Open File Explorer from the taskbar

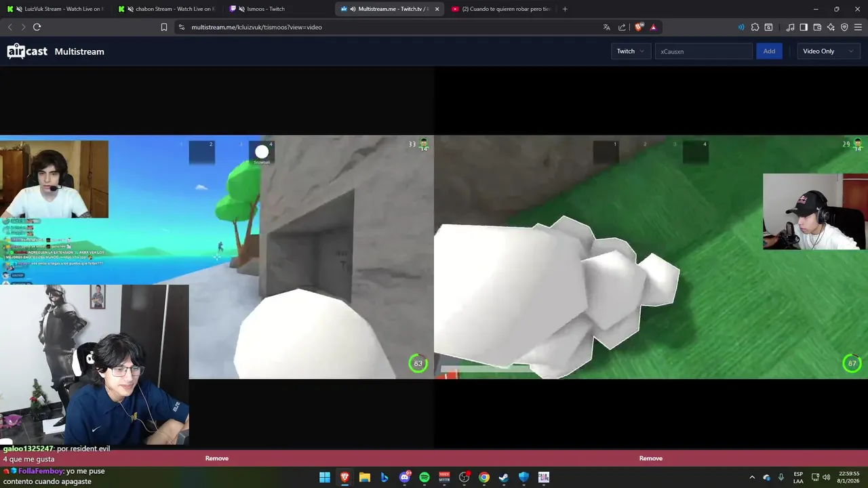[364, 477]
